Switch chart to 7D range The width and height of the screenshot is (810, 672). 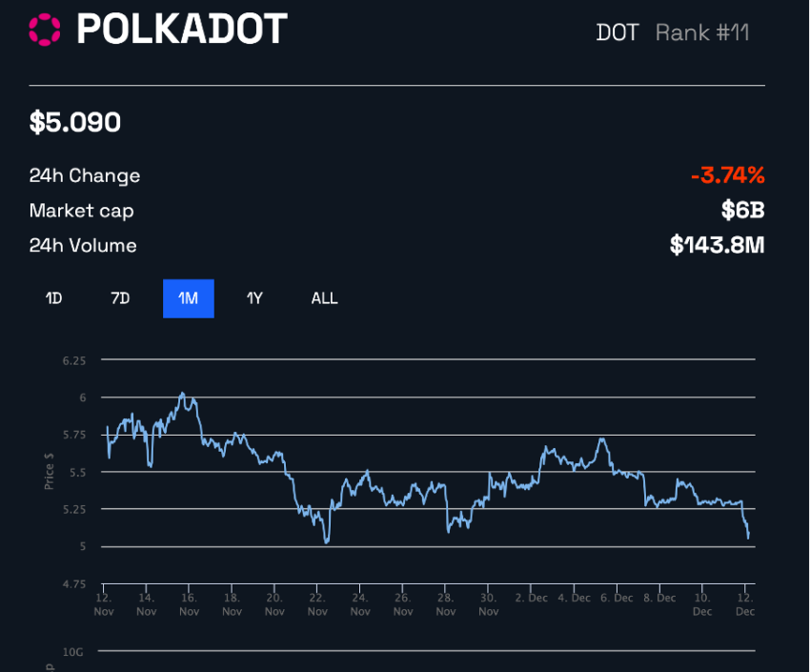click(120, 298)
